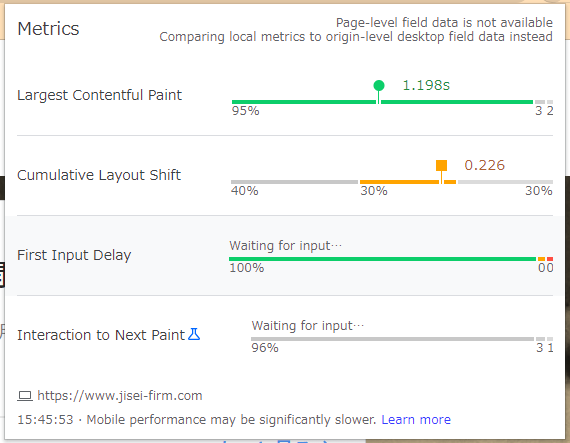This screenshot has width=570, height=443.
Task: Click the gray 40% CLS bar segment
Action: pyautogui.click(x=294, y=182)
